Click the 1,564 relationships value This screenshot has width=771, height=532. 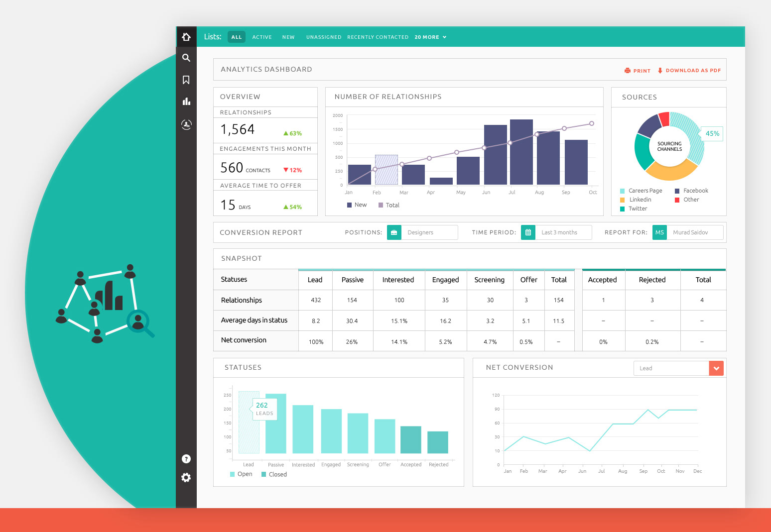coord(238,129)
